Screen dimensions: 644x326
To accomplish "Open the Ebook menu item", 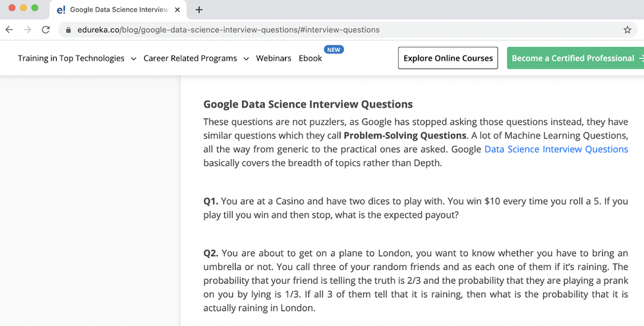I will coord(310,58).
